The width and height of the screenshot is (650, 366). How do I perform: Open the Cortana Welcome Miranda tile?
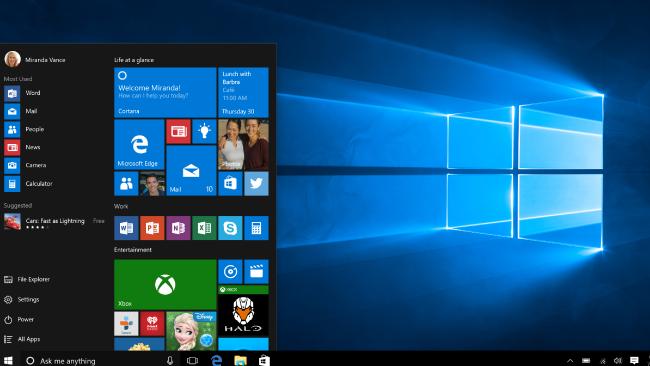point(165,92)
